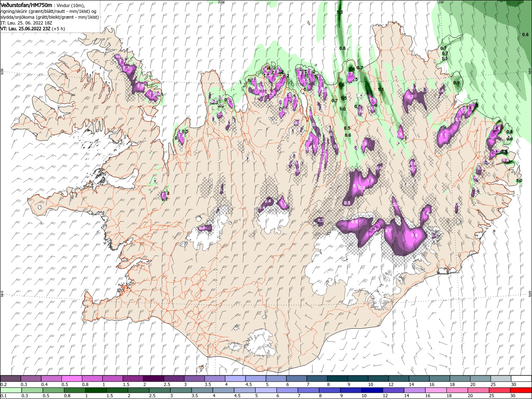Click the 1.3 precipitation label at map top
The width and height of the screenshot is (532, 399).
(x=340, y=12)
